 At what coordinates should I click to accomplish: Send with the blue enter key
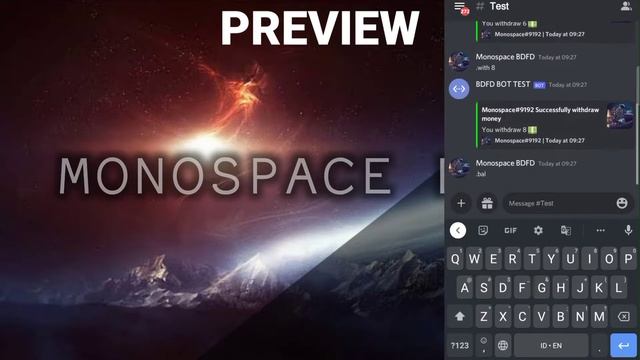(x=623, y=345)
